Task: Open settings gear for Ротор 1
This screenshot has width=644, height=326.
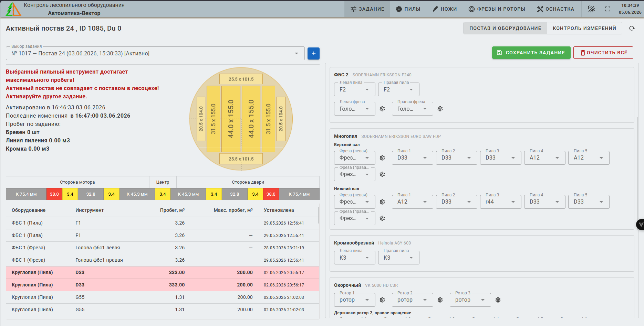Action: tap(382, 300)
